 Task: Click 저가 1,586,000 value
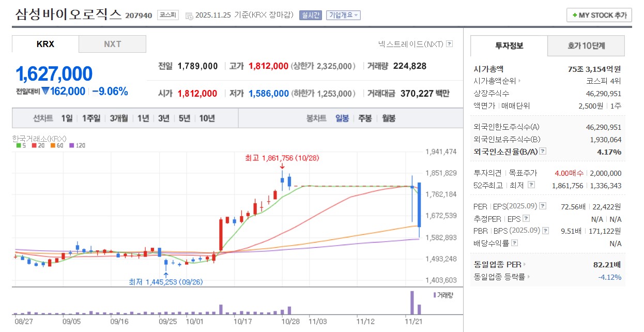click(x=269, y=94)
